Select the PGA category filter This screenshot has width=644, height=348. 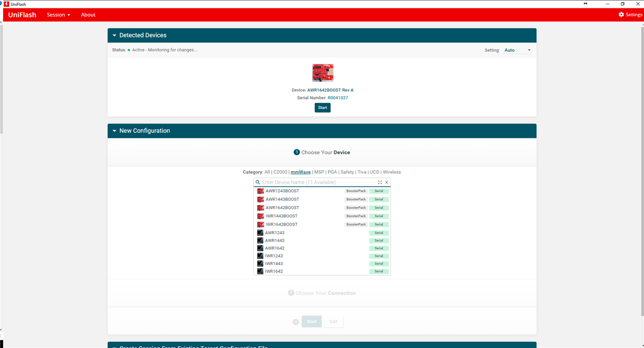tap(332, 172)
